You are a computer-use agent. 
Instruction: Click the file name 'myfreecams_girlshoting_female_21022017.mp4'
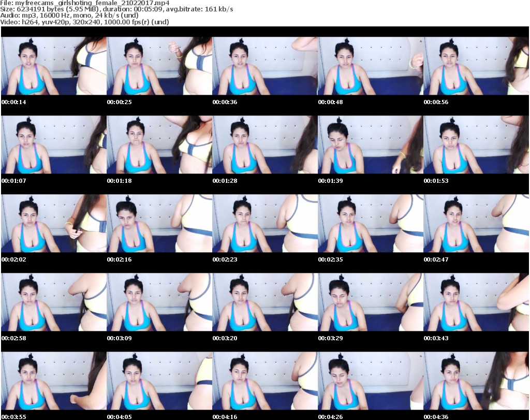(92, 3)
